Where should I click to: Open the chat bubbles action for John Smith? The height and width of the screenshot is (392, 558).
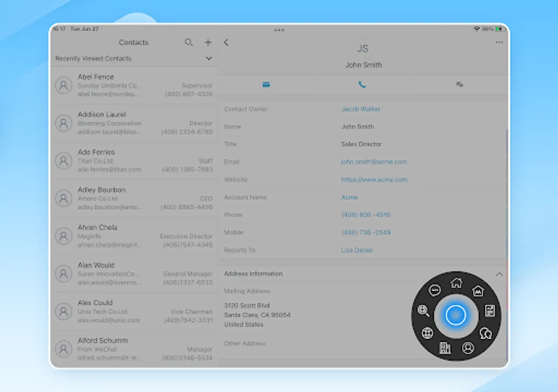[x=459, y=84]
